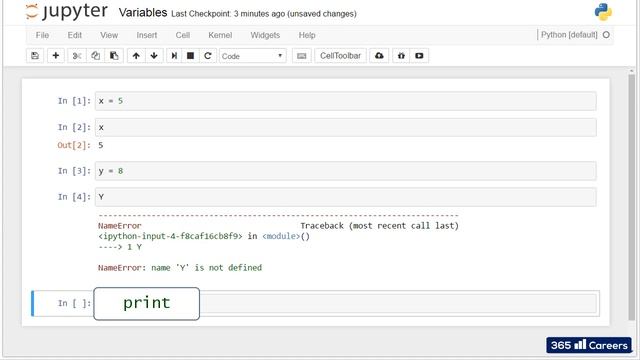Click the cloud upload toolbar icon

379,56
